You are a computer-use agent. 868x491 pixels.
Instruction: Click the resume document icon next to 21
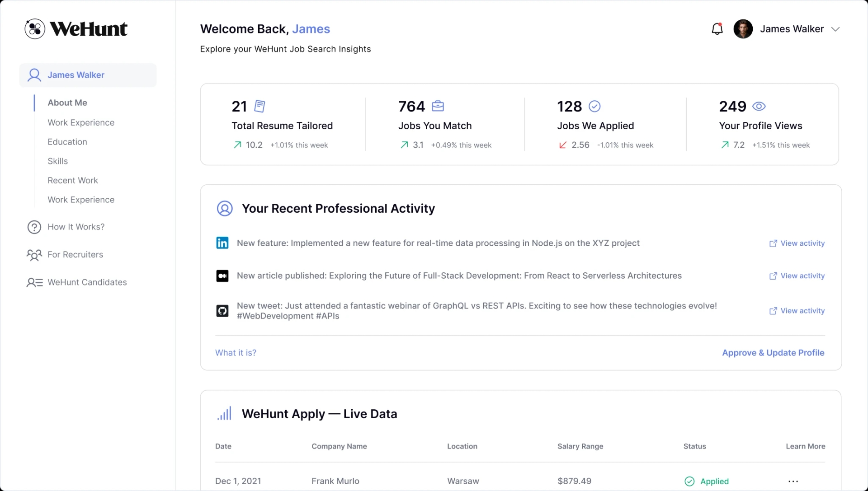pyautogui.click(x=260, y=106)
